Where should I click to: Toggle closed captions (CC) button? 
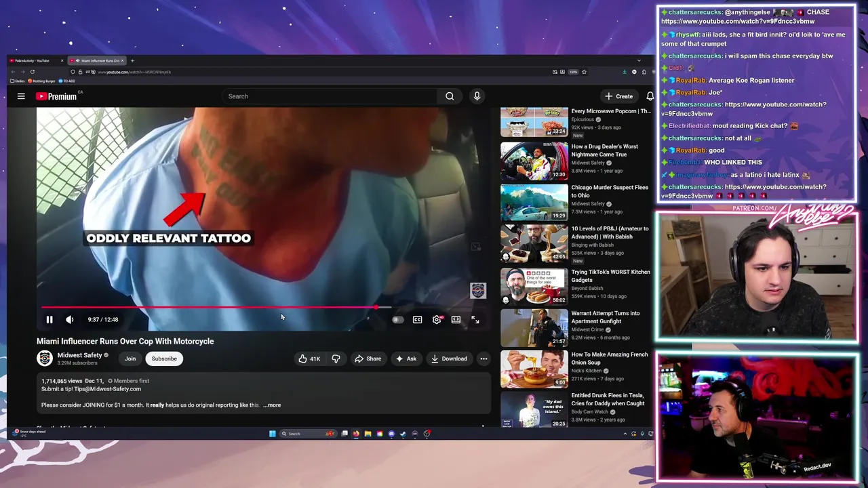[418, 320]
